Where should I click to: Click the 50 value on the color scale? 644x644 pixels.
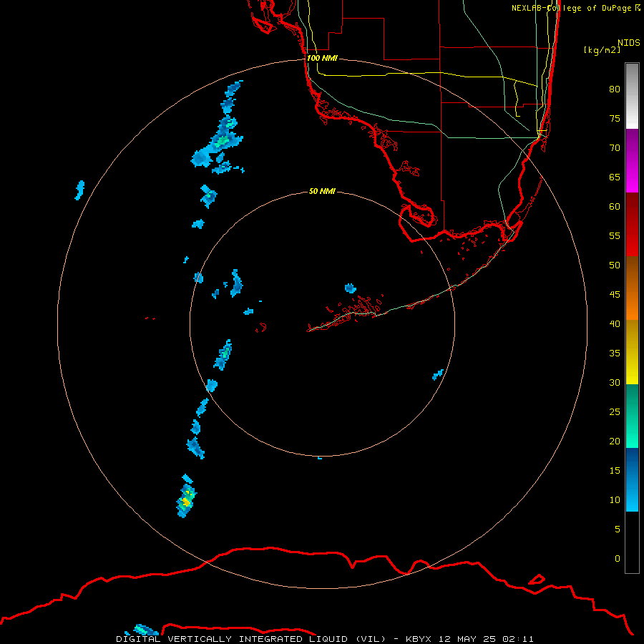pyautogui.click(x=615, y=265)
